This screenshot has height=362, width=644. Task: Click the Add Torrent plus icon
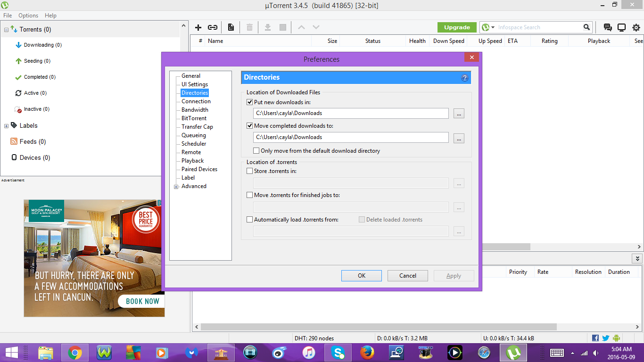point(198,27)
